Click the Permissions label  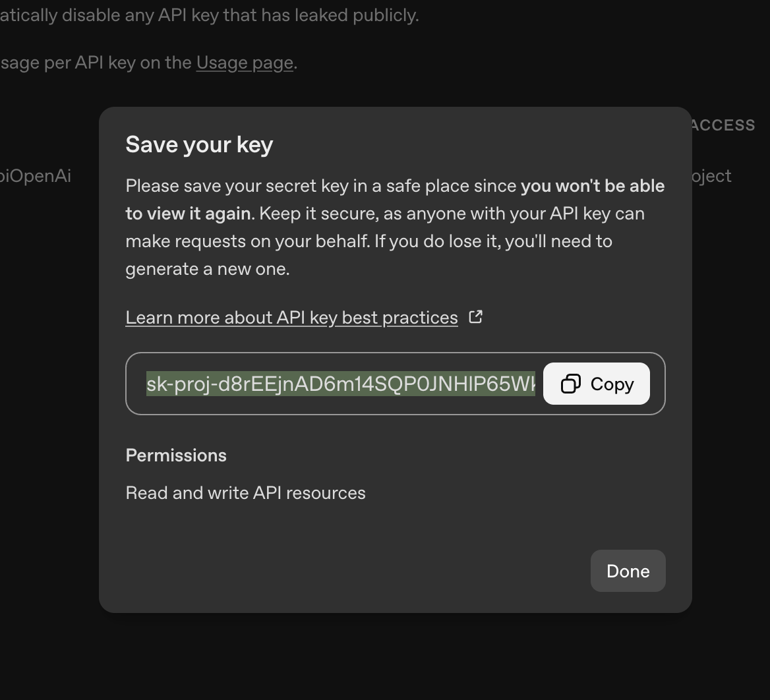point(176,455)
